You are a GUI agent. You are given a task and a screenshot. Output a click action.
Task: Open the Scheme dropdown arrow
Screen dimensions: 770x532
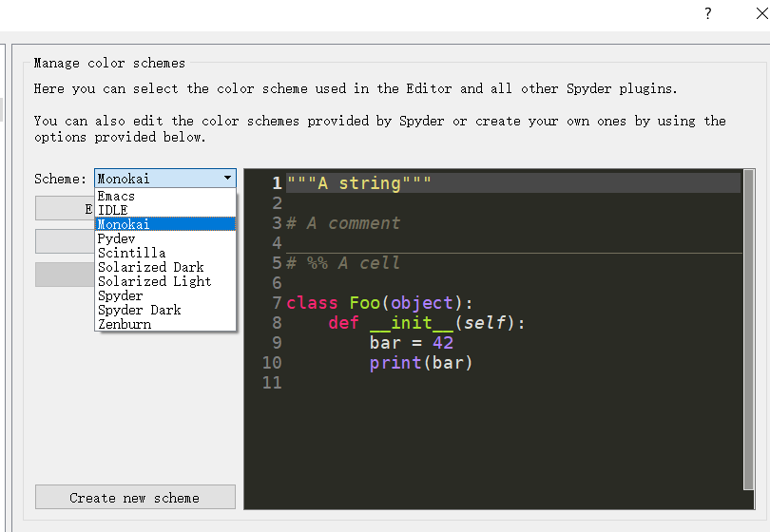pyautogui.click(x=227, y=179)
